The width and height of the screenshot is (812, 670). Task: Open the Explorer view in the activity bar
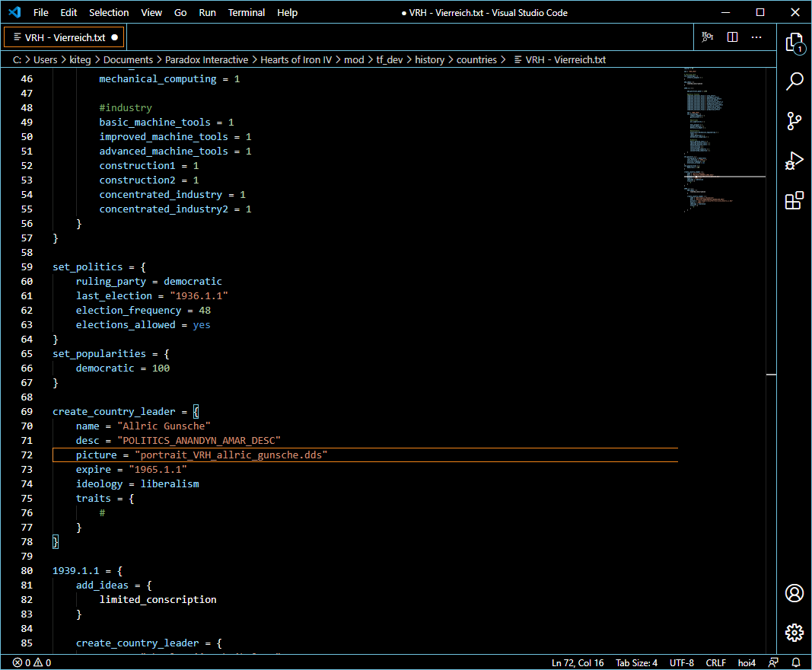(794, 43)
